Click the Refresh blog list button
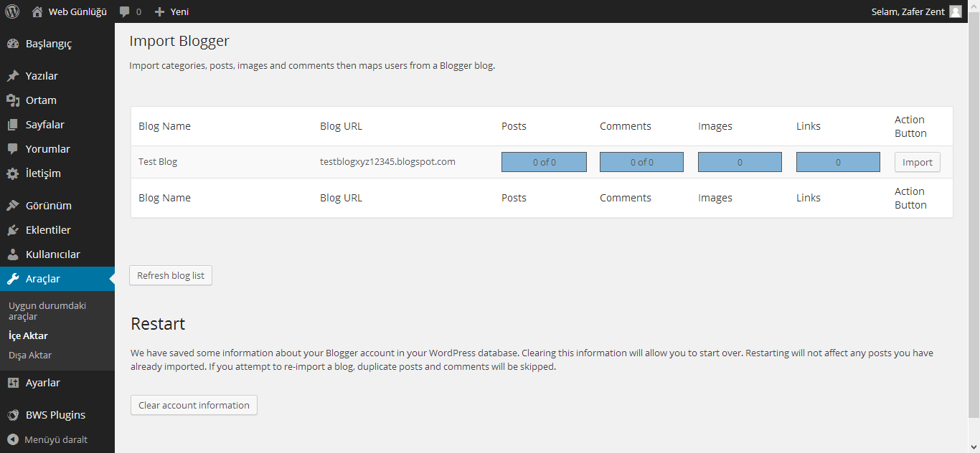 tap(171, 275)
